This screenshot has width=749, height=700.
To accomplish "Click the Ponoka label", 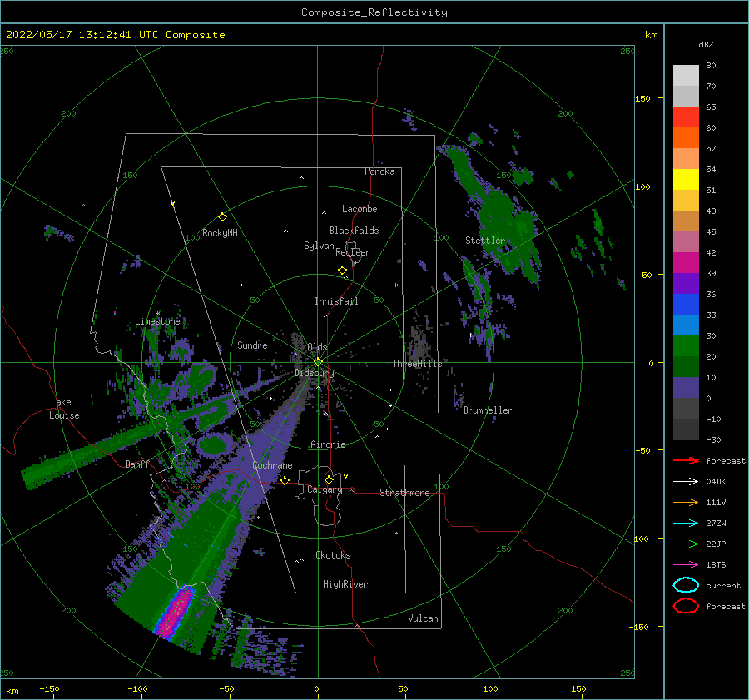I will point(379,171).
